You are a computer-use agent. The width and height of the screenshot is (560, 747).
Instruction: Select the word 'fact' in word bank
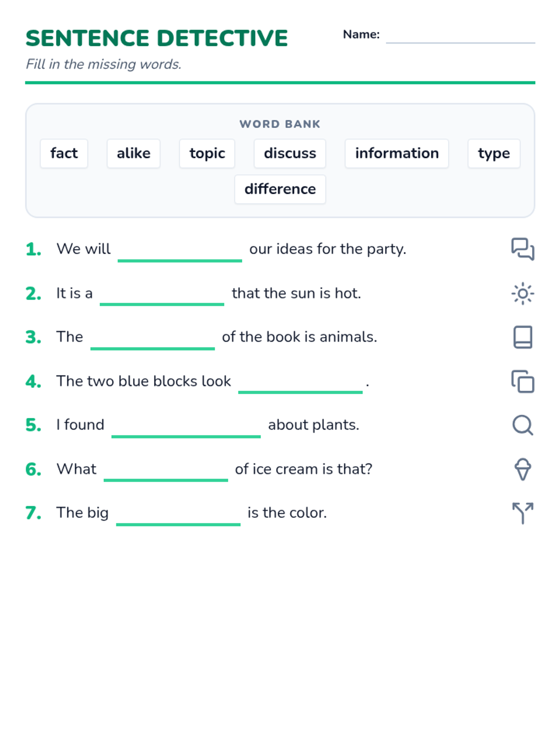pos(64,154)
